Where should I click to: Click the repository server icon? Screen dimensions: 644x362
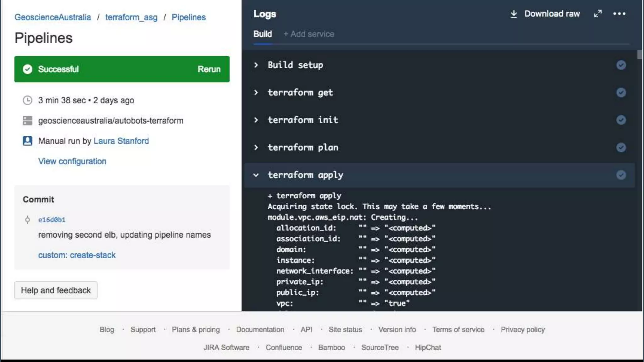pyautogui.click(x=28, y=121)
